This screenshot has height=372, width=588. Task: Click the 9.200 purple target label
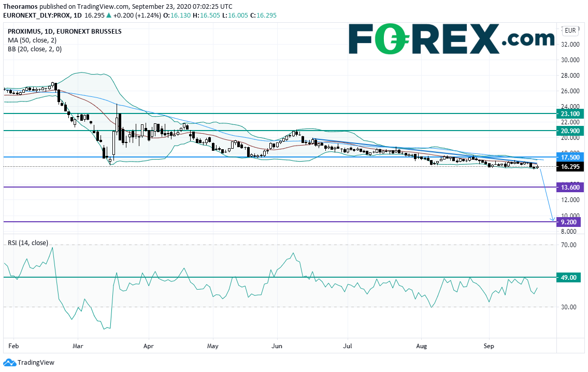pos(568,222)
